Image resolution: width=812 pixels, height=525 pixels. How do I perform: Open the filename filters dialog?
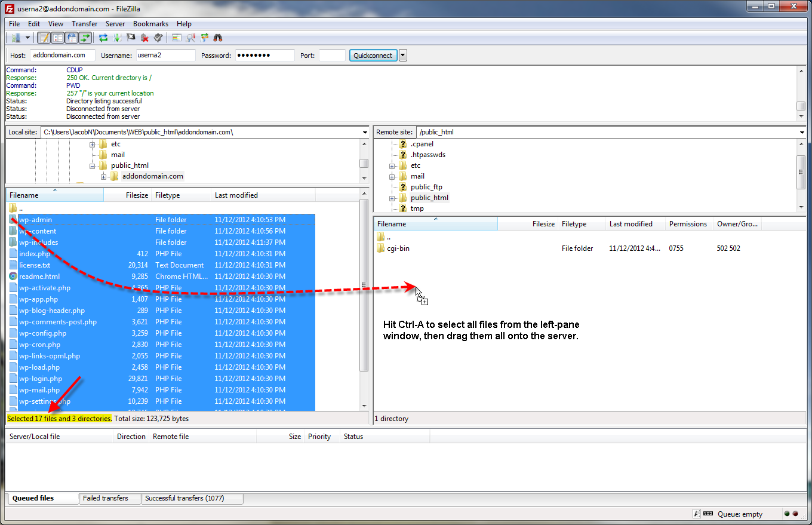point(176,38)
